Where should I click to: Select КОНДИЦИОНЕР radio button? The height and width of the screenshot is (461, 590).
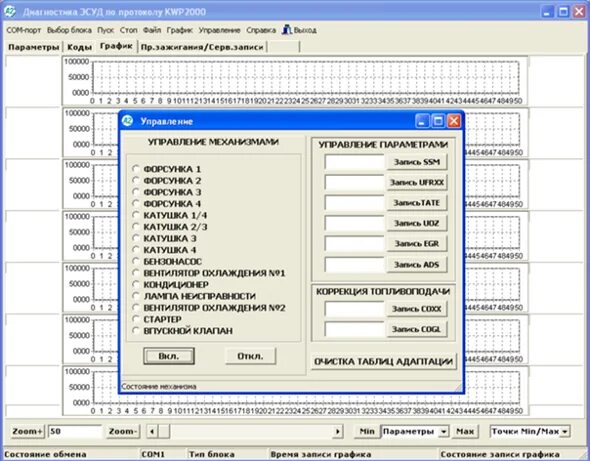click(136, 284)
